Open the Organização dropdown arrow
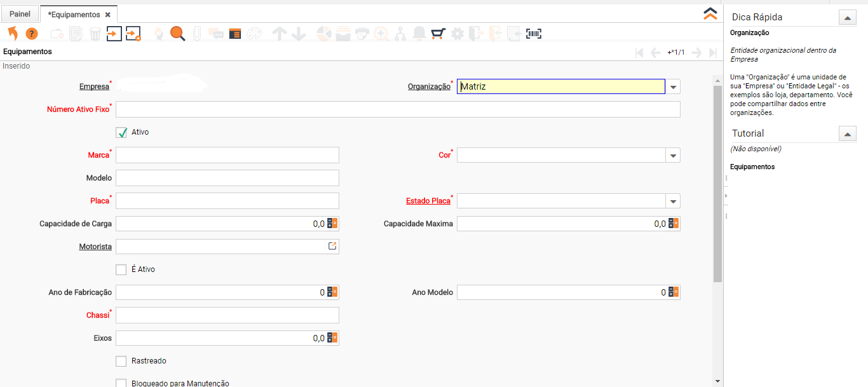 point(673,86)
